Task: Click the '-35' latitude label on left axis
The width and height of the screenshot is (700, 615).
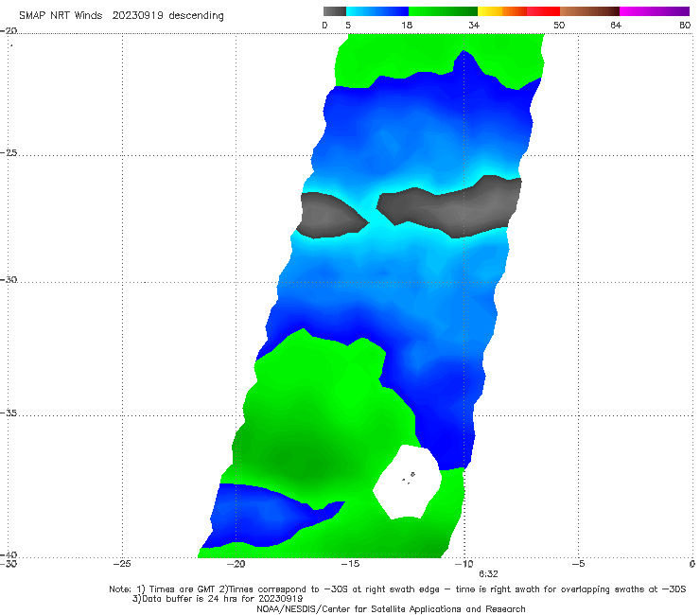Action: 9,413
